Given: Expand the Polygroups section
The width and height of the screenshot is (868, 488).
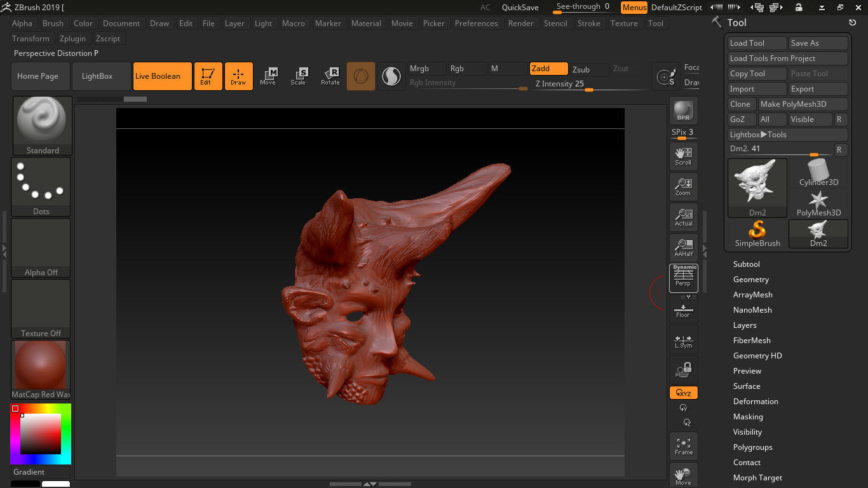Looking at the screenshot, I should coord(752,447).
